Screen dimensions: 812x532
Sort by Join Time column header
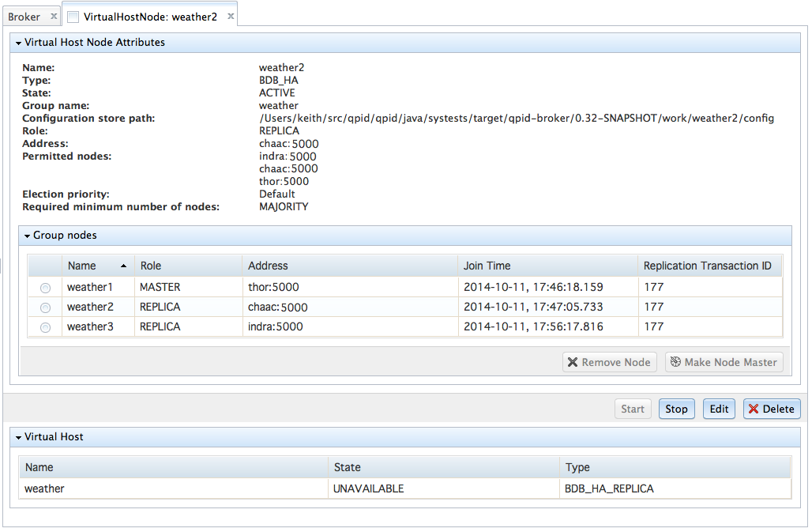[487, 266]
